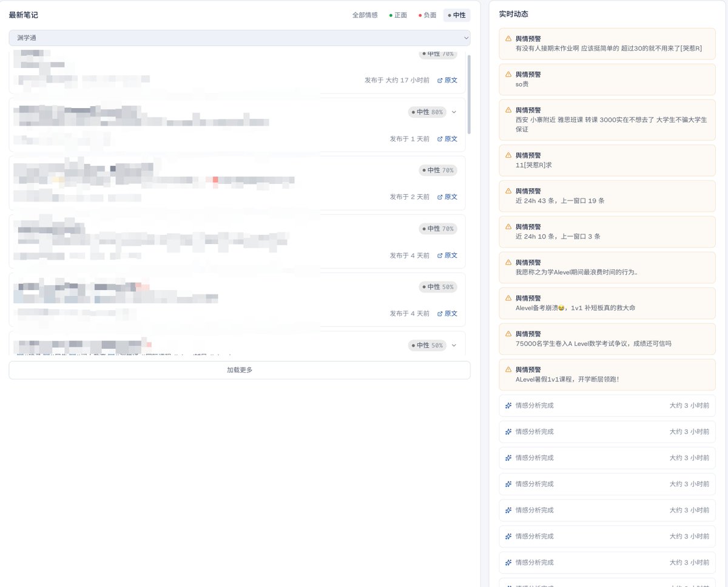Screen dimensions: 728x587
Task: Click warning icon beside 有没有人接期末作业啊 alert
Action: [x=508, y=38]
